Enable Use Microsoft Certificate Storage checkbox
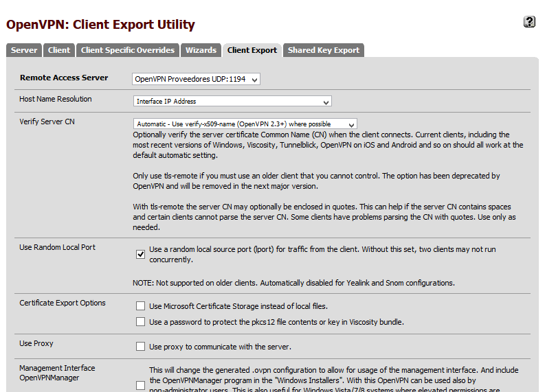 coord(140,306)
